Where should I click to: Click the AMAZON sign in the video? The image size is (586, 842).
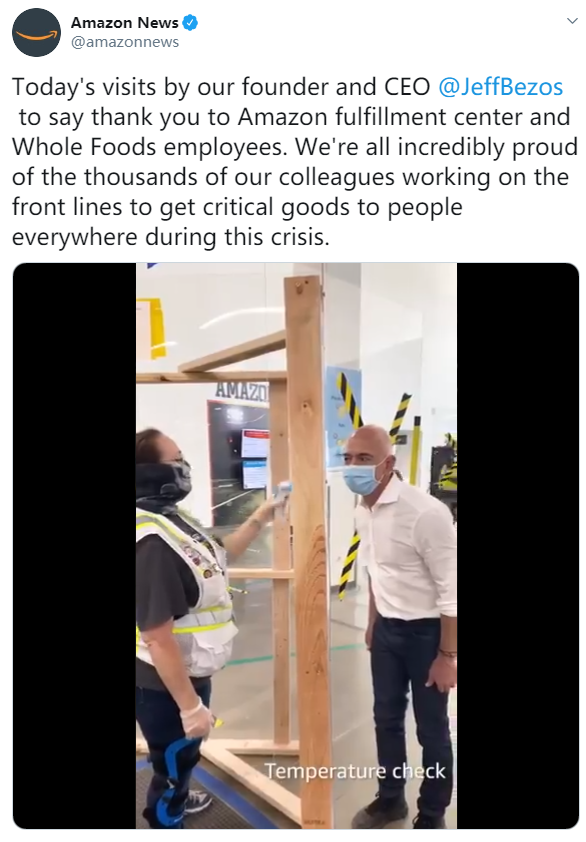[x=241, y=389]
